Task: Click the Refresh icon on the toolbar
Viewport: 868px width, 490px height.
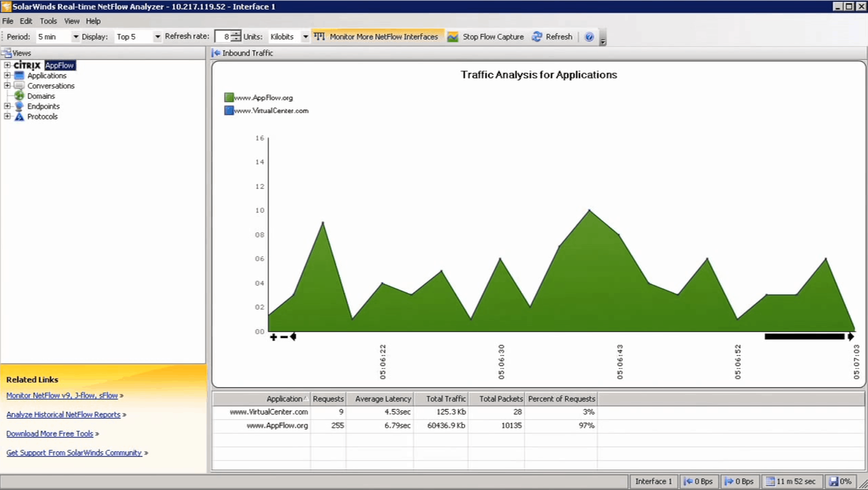Action: (537, 36)
